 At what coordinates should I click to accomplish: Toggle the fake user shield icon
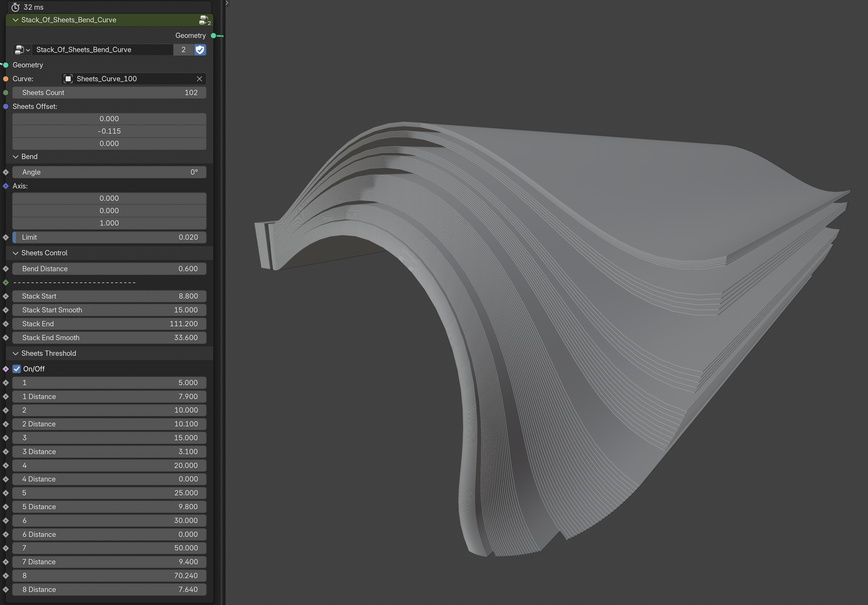[x=200, y=49]
